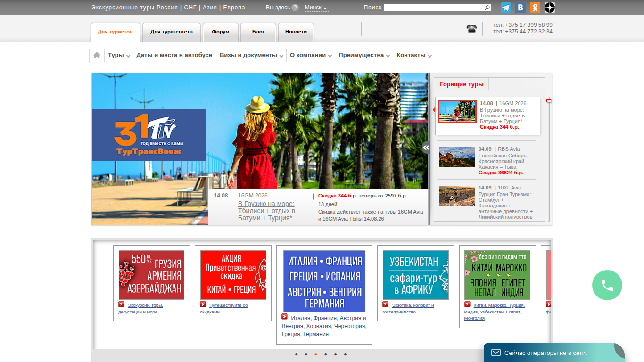
Task: Open the Блог tab
Action: coord(258,32)
